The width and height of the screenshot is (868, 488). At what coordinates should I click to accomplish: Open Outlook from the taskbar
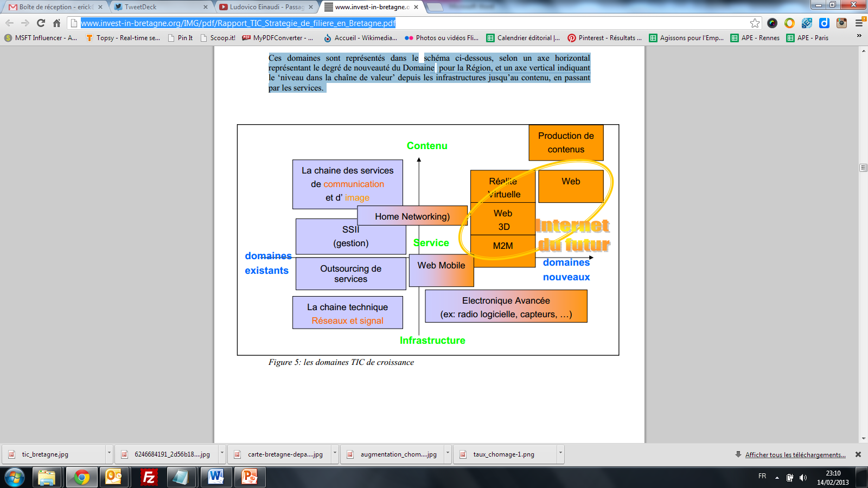coord(114,478)
